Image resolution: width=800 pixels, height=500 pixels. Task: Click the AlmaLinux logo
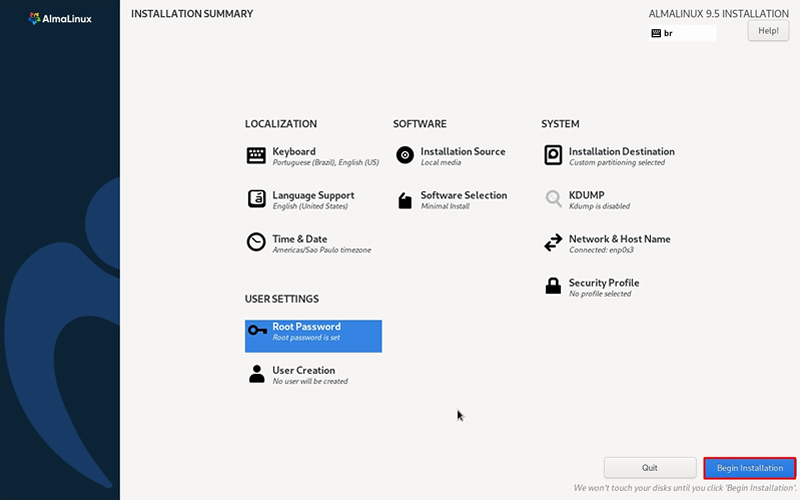[60, 19]
